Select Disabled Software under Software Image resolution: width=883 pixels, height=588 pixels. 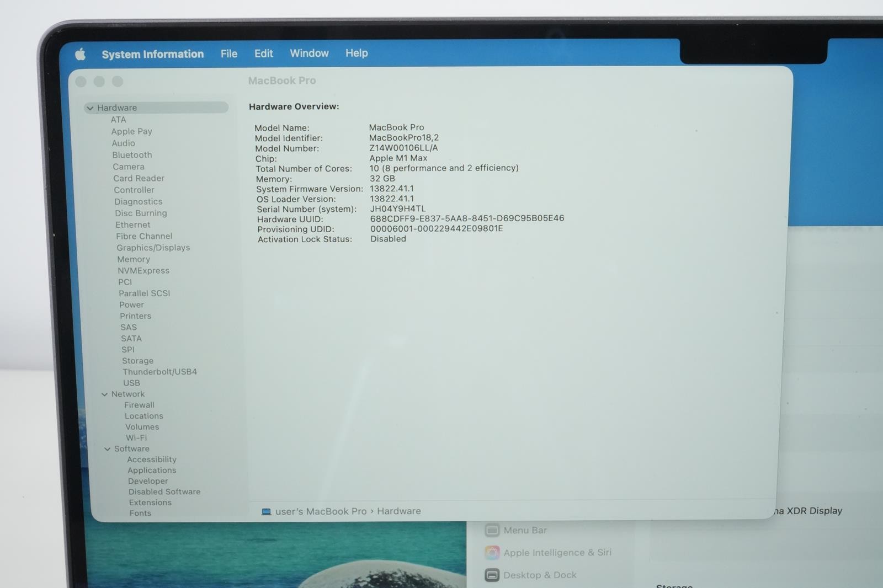tap(164, 492)
